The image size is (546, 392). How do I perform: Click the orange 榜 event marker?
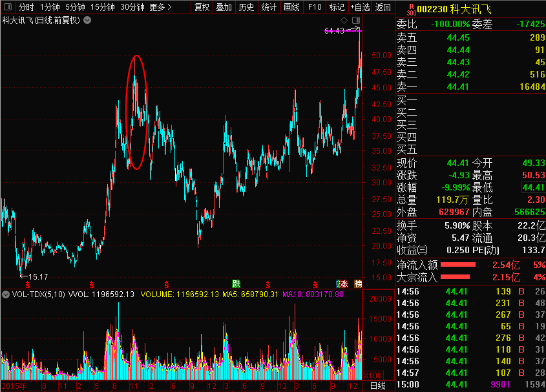click(357, 284)
